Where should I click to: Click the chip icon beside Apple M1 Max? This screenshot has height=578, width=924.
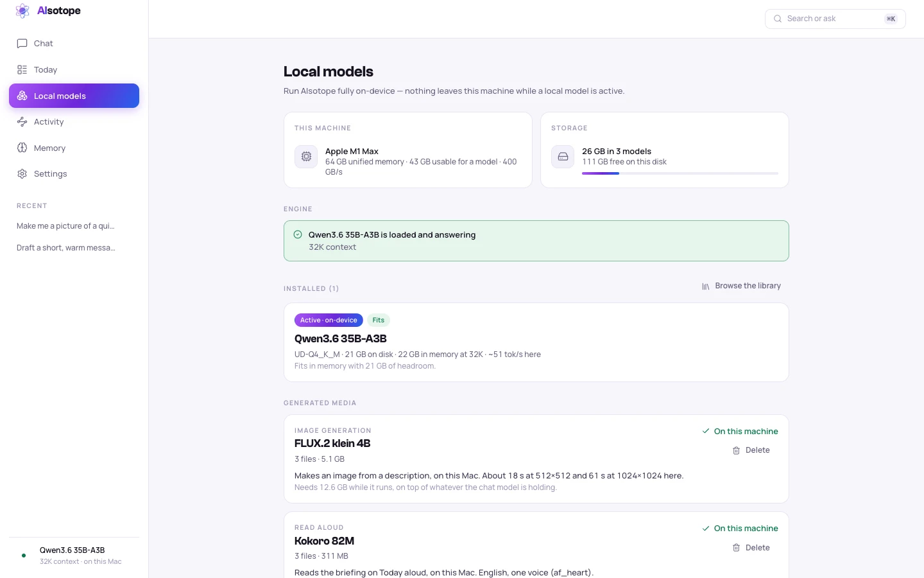pyautogui.click(x=306, y=157)
